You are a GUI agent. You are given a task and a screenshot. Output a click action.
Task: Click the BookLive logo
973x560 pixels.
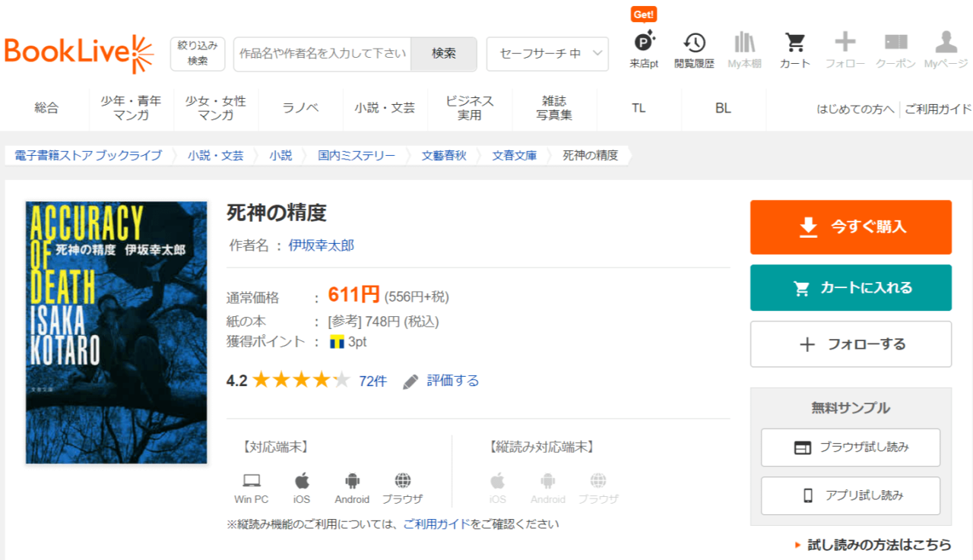(79, 53)
